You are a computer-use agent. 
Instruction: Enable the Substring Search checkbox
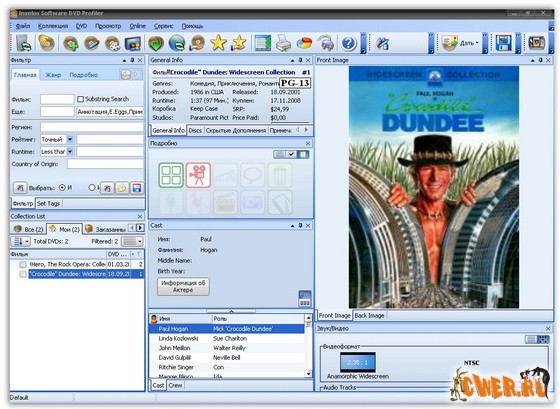(80, 99)
